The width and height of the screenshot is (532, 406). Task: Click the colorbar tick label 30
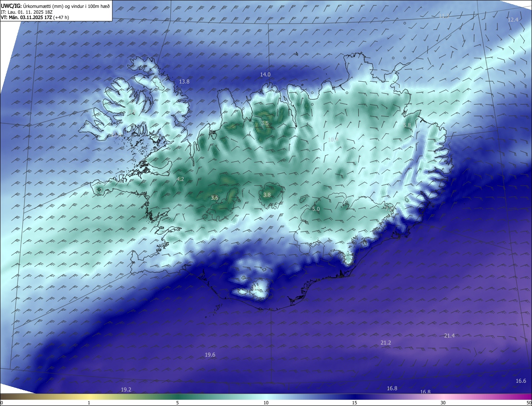point(443,403)
